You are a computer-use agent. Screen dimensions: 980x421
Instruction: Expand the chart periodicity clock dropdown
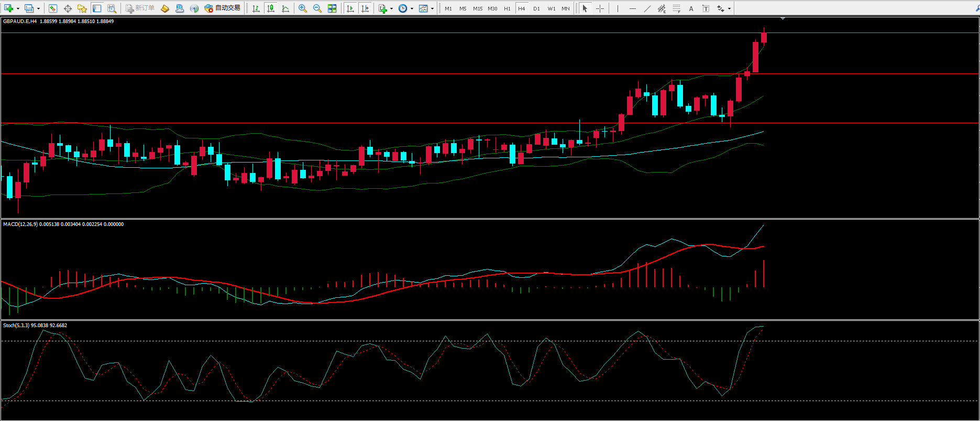click(412, 8)
